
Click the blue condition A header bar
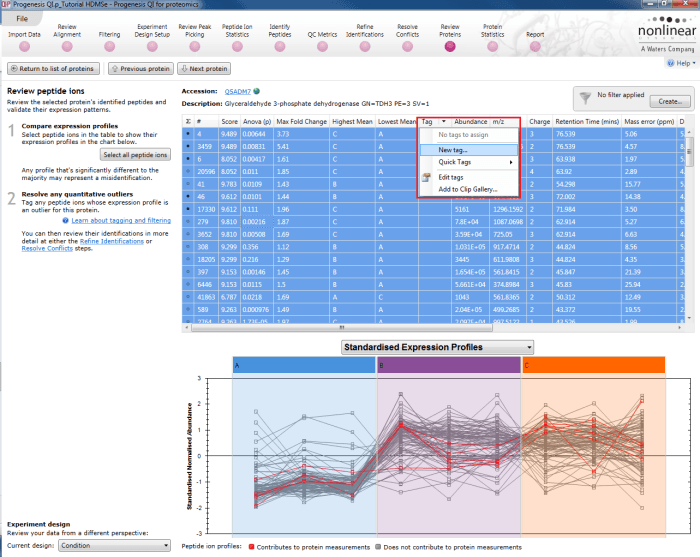point(304,365)
